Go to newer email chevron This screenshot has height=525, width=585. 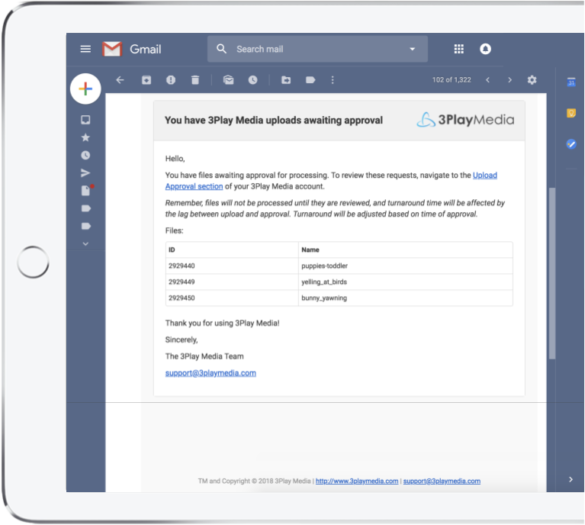(x=488, y=80)
